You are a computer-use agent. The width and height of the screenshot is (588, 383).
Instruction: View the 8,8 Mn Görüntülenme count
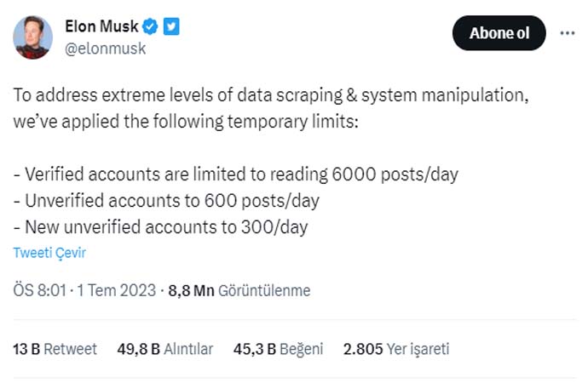(x=239, y=290)
